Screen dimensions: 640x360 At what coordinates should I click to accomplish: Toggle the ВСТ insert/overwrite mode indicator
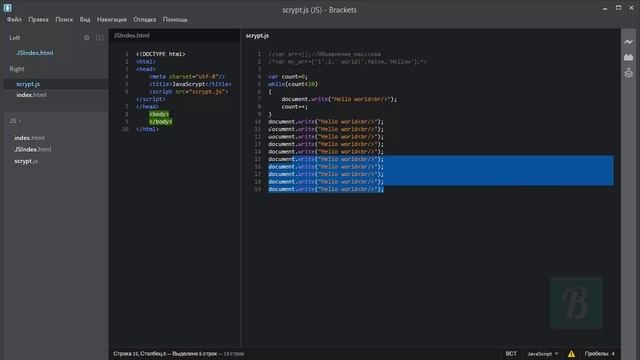511,354
